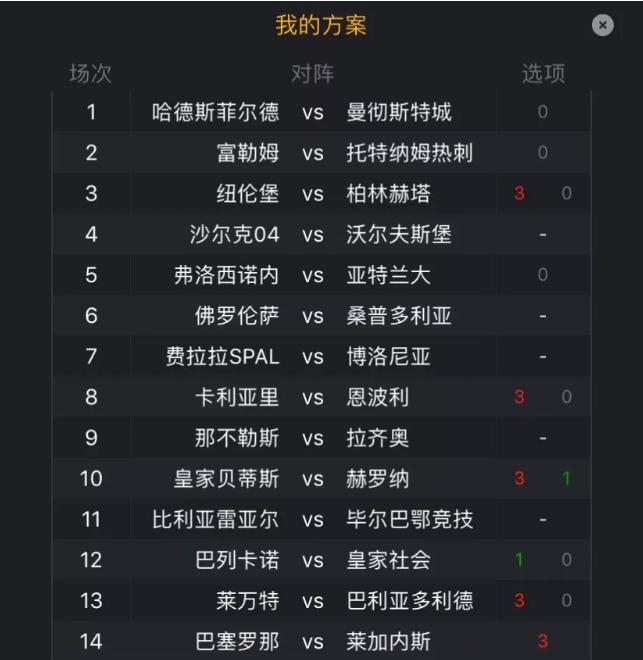
Task: Click the 场次 column header
Action: [90, 74]
